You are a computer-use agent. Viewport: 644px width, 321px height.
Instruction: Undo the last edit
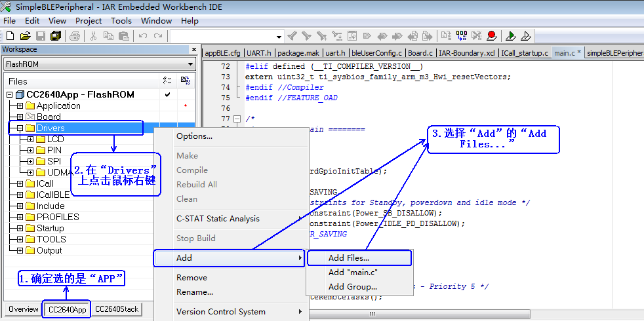(x=142, y=36)
